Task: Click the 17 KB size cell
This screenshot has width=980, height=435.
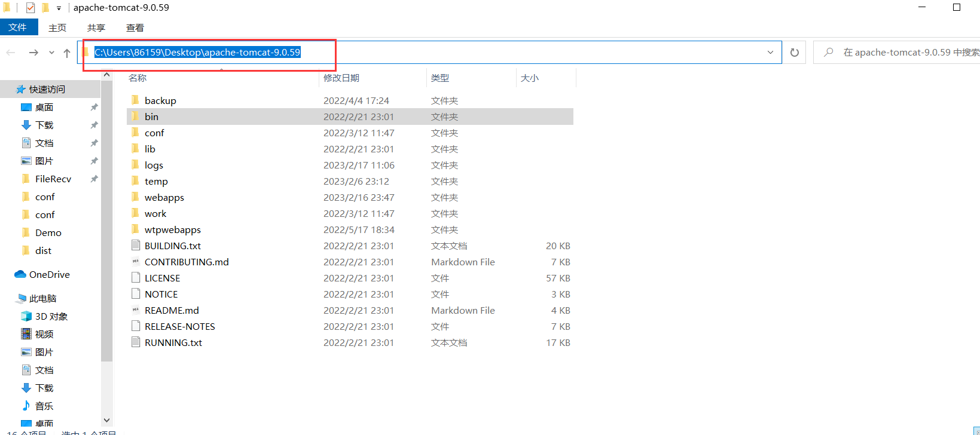Action: [x=558, y=342]
